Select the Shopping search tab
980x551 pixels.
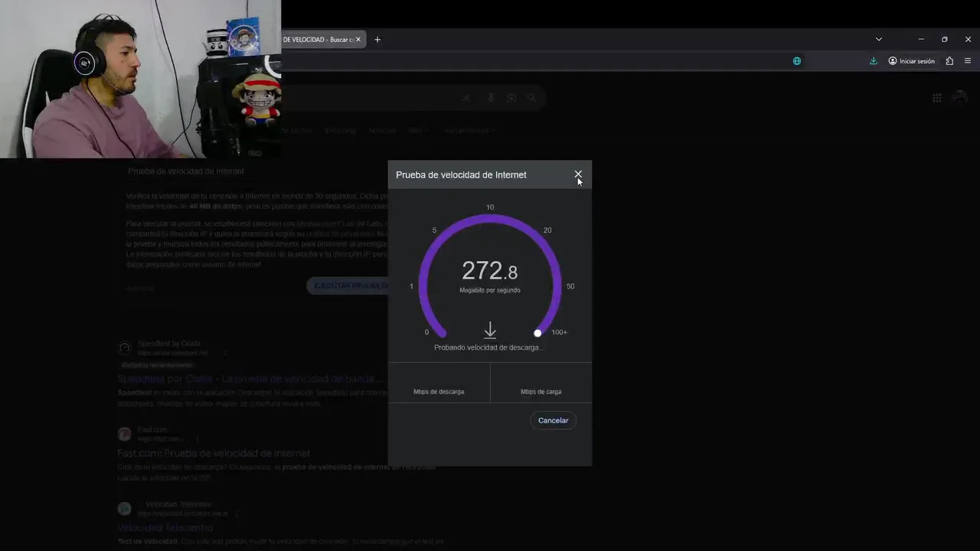[340, 131]
